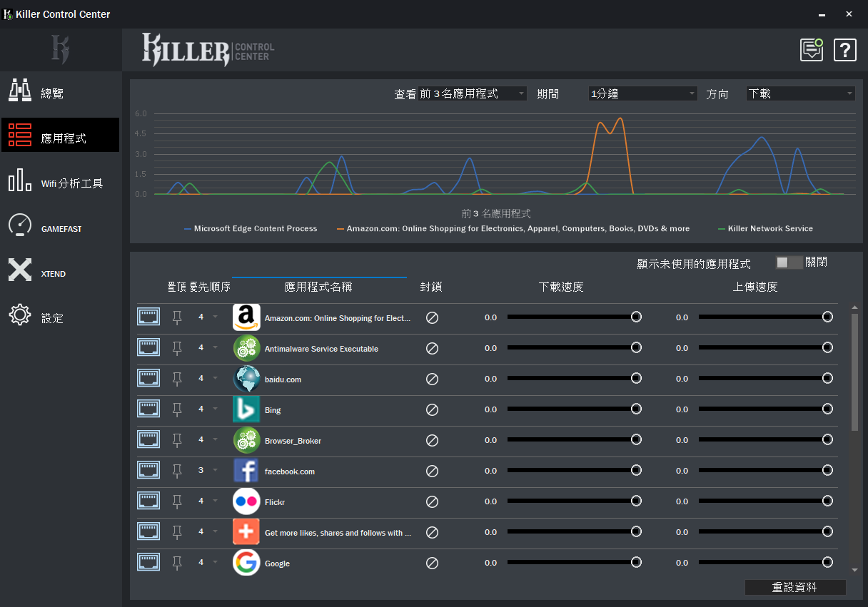Open priority dropdown for Google
Image resolution: width=868 pixels, height=607 pixels.
coord(215,563)
